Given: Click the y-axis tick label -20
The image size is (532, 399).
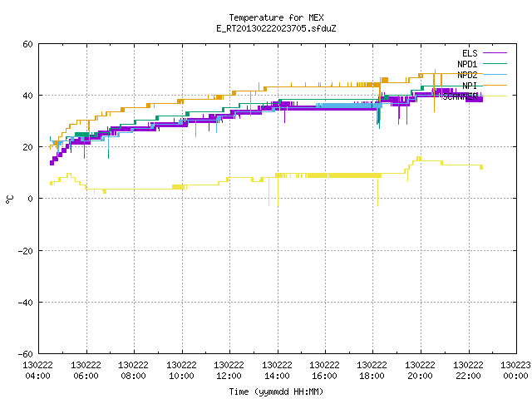Looking at the screenshot, I should tap(26, 251).
